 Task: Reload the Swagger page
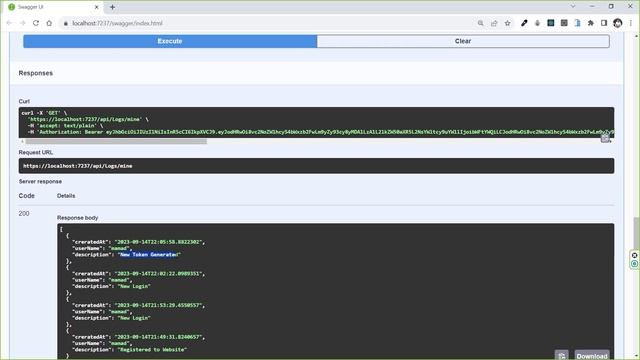coord(36,23)
